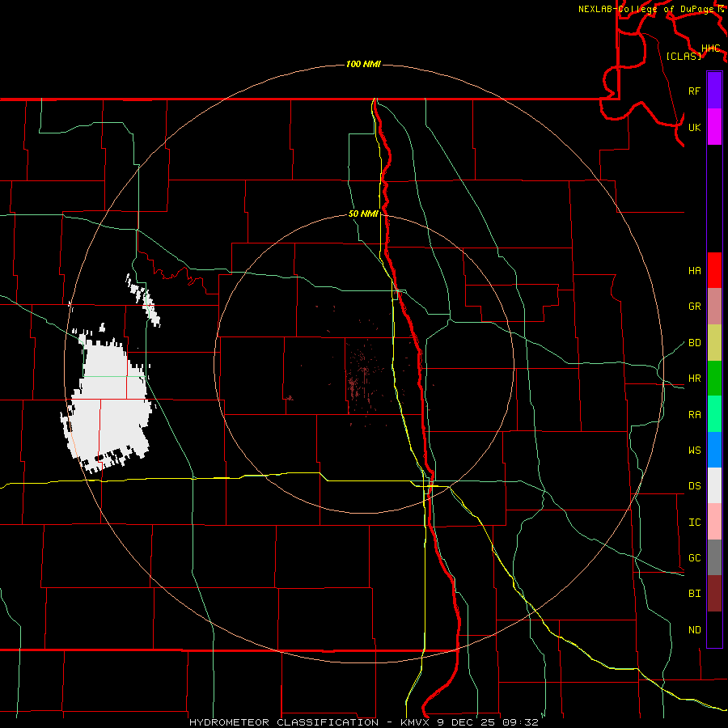Click the 09:32 time stamp

pos(520,722)
